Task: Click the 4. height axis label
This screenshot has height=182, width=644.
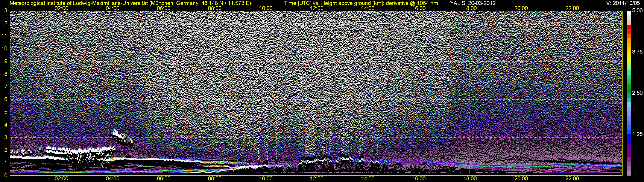Action: pos(6,125)
